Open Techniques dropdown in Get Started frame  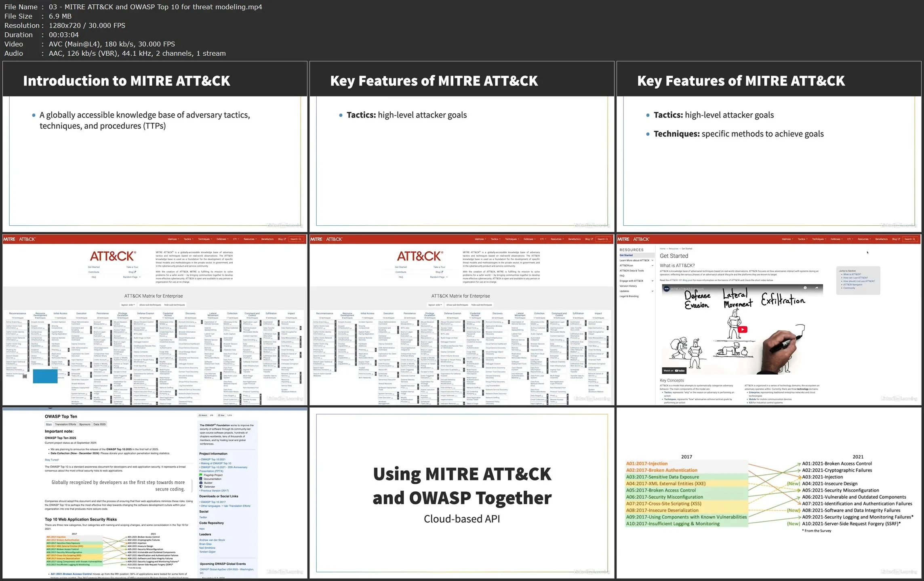(819, 239)
